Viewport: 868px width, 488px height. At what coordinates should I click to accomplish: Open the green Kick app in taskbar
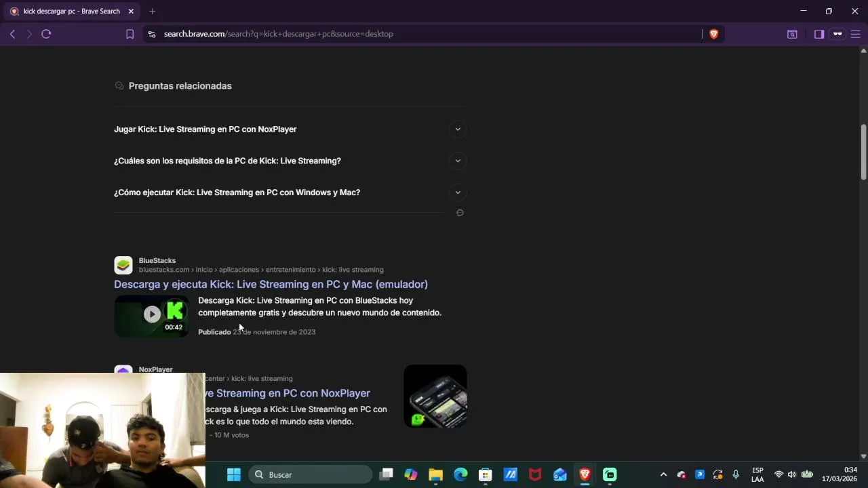(610, 474)
